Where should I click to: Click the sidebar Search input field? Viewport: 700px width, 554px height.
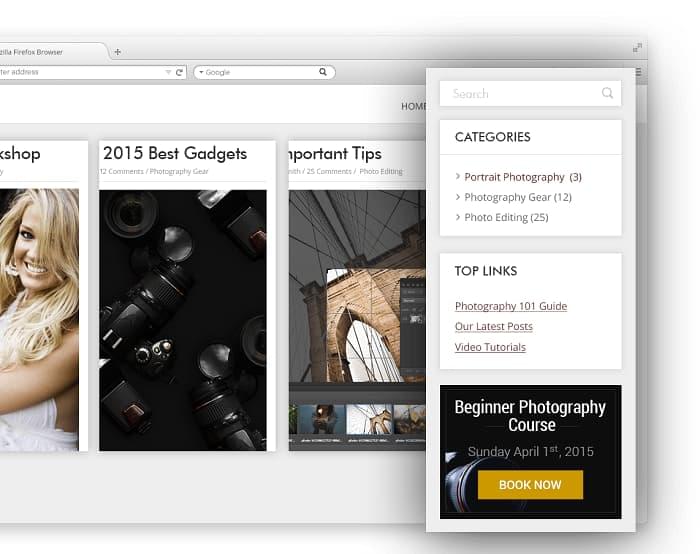coord(520,94)
